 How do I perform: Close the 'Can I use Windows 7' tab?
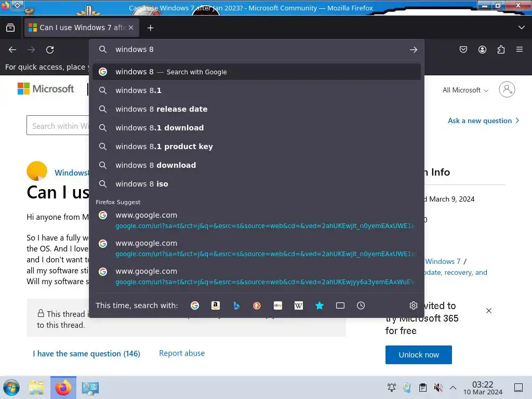pyautogui.click(x=131, y=28)
